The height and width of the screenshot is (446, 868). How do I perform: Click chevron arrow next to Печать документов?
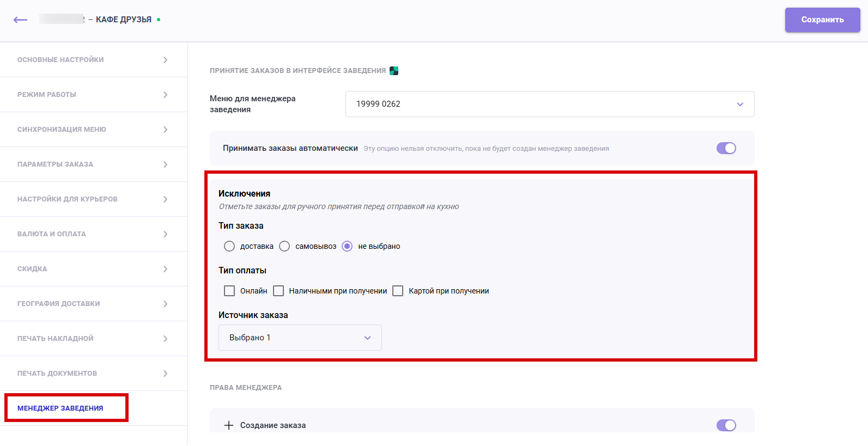165,374
